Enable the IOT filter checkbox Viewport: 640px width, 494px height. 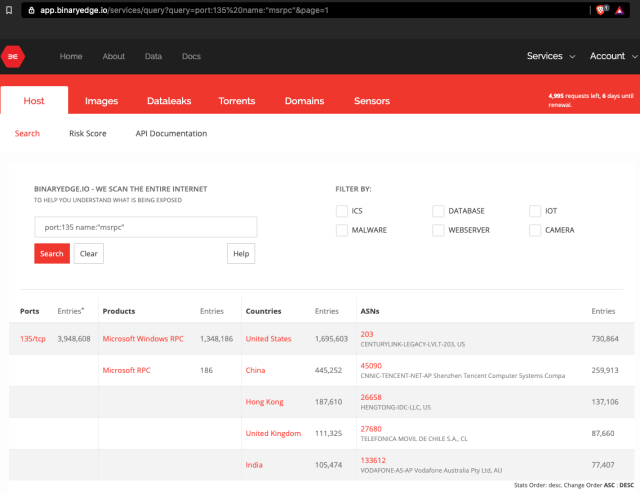pos(535,211)
